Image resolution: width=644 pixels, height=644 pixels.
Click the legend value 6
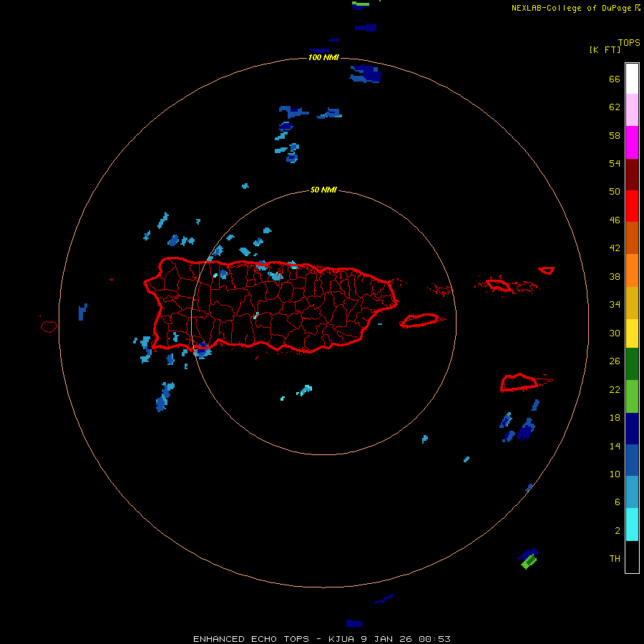(617, 502)
